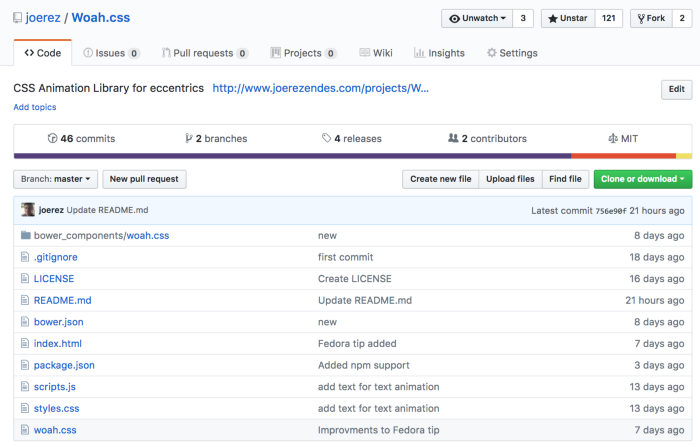This screenshot has height=447, width=700.
Task: Click Find file button
Action: point(565,179)
